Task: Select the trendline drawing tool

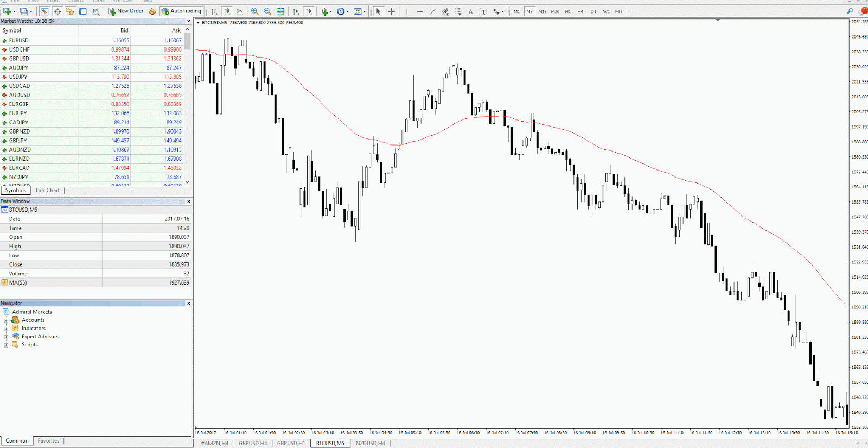Action: pyautogui.click(x=432, y=11)
